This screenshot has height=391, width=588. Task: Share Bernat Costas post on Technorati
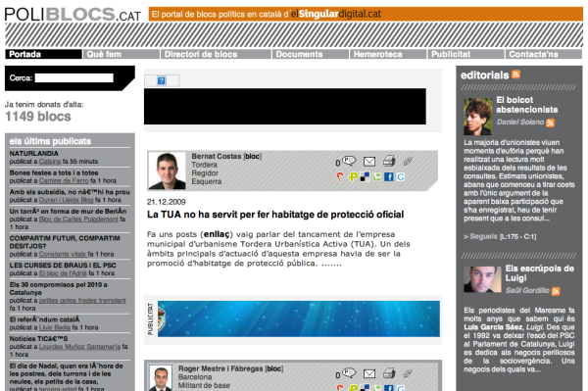(377, 176)
